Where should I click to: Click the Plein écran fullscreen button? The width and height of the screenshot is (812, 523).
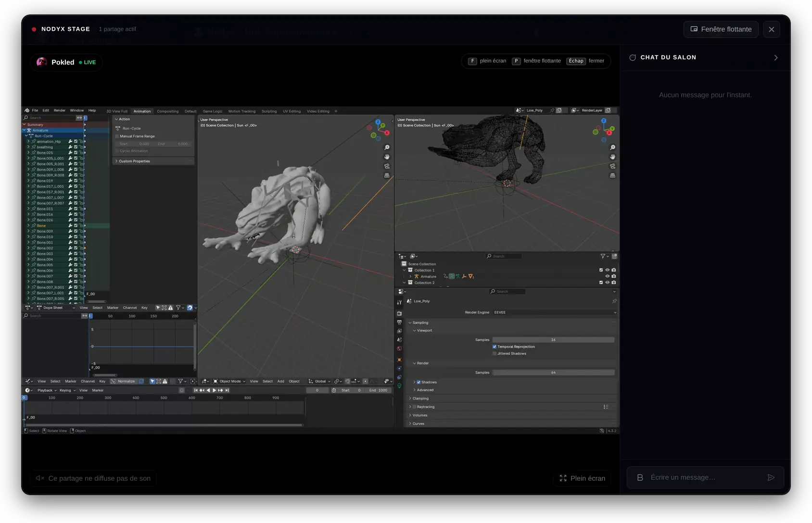[x=582, y=478]
